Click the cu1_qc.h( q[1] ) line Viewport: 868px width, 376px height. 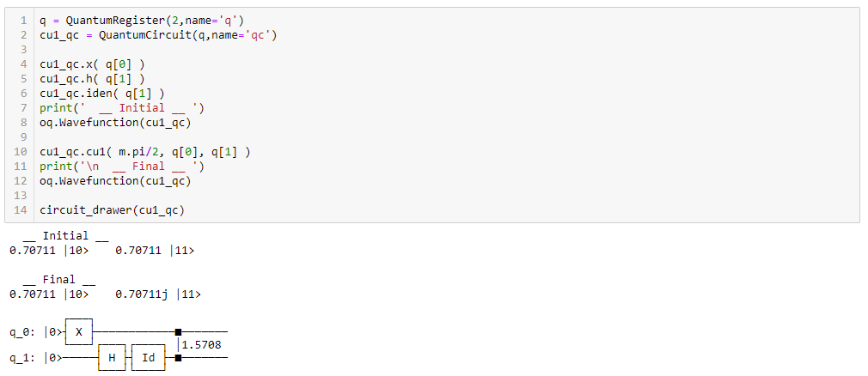pyautogui.click(x=92, y=79)
